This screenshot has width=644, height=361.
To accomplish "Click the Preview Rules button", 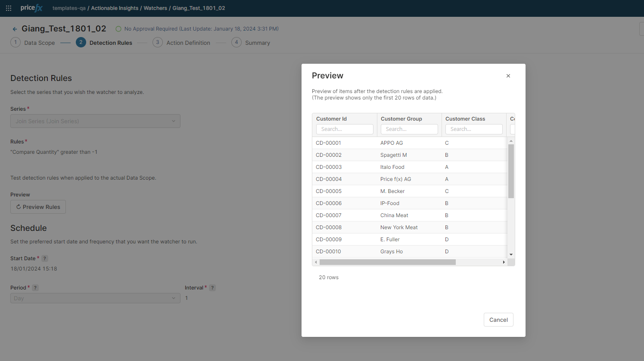I will click(x=38, y=207).
